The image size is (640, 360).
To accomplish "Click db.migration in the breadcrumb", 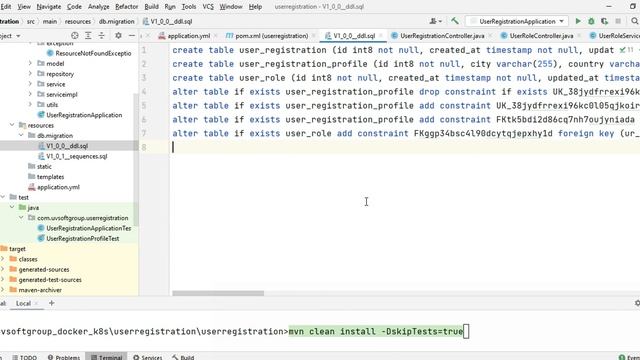I will tap(117, 21).
